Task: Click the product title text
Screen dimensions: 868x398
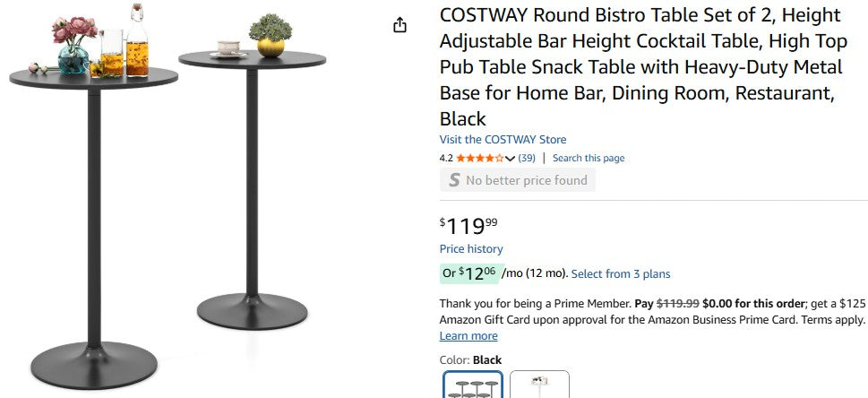Action: click(x=640, y=67)
